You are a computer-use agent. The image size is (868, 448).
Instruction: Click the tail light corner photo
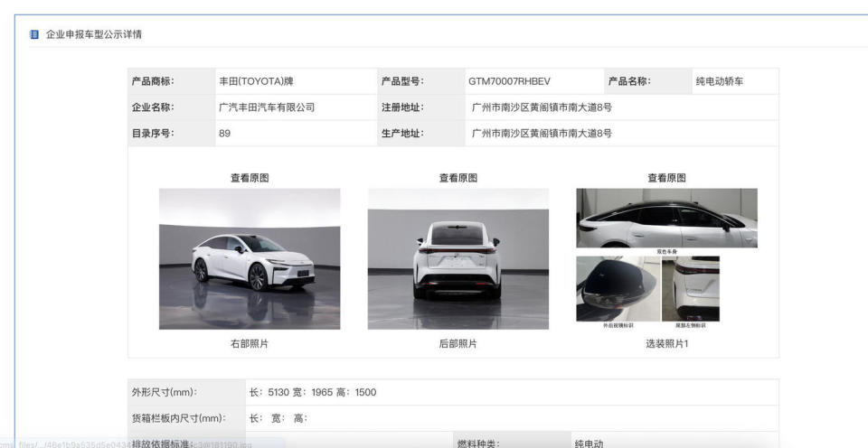691,289
